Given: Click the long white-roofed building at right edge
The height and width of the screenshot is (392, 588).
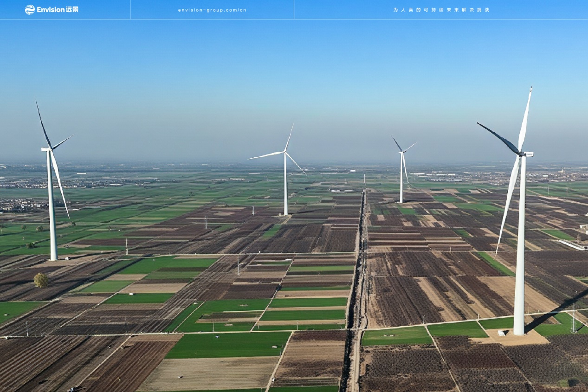Looking at the screenshot, I should (x=571, y=244).
